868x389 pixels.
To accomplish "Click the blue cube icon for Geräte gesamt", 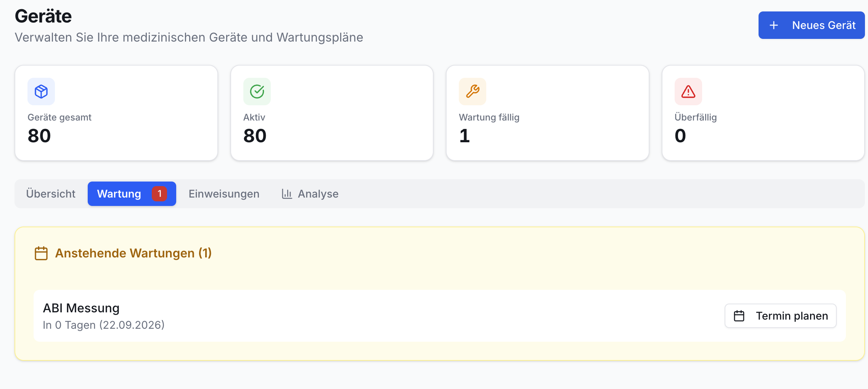I will [41, 92].
